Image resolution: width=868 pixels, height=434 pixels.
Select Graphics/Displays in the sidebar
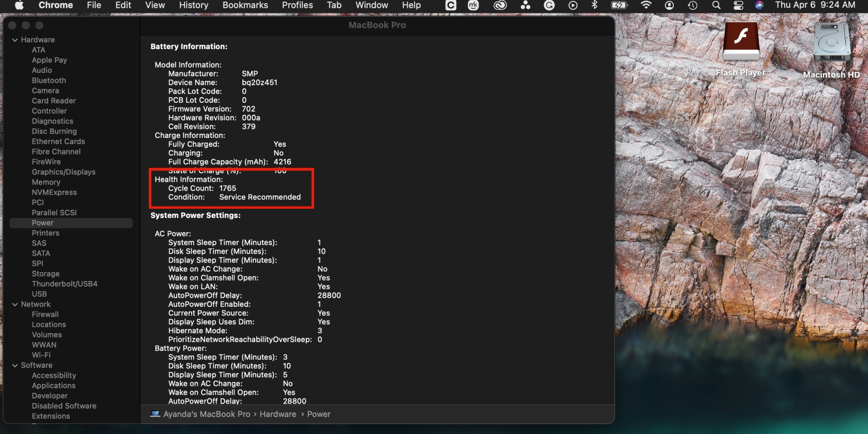[x=64, y=172]
